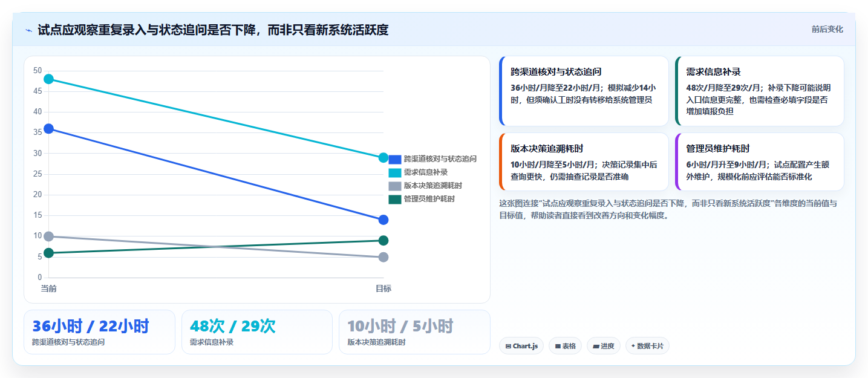Click the chart description paragraph starting 这张图连接
The height and width of the screenshot is (378, 868).
(x=668, y=209)
